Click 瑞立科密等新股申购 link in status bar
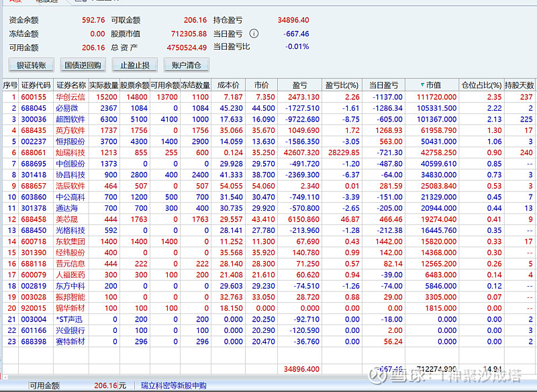The image size is (537, 392). tap(174, 386)
